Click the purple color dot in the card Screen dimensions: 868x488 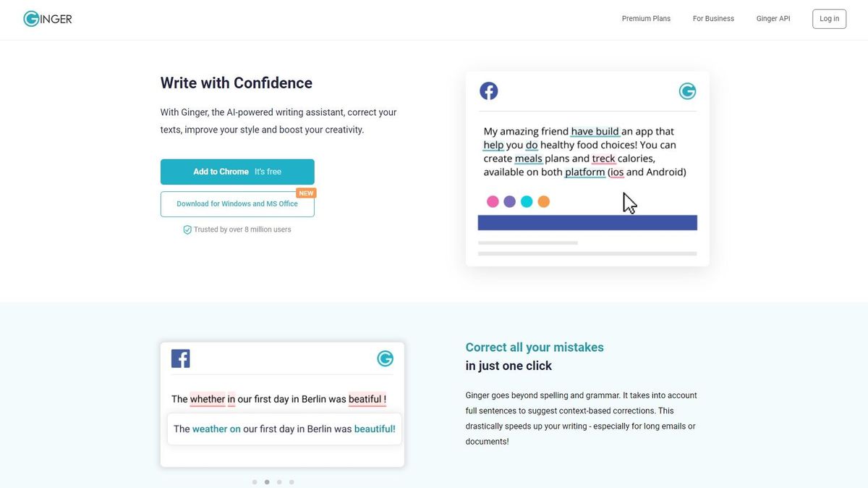pyautogui.click(x=509, y=201)
